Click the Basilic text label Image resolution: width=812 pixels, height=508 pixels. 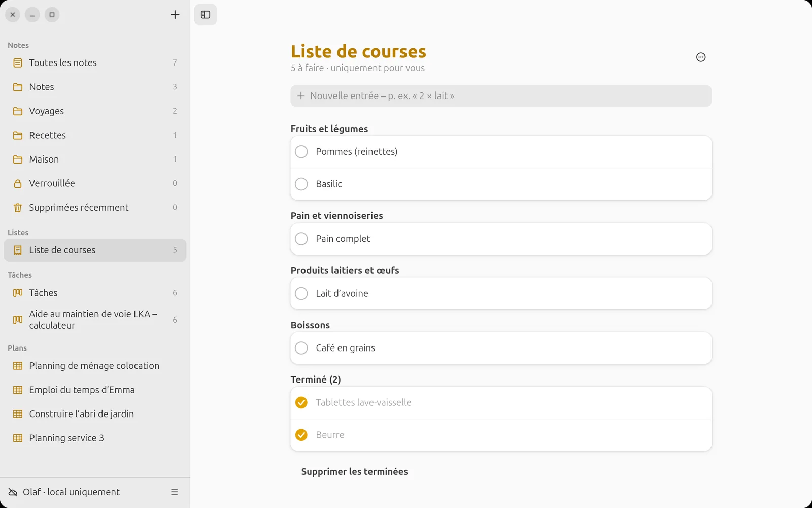tap(329, 184)
